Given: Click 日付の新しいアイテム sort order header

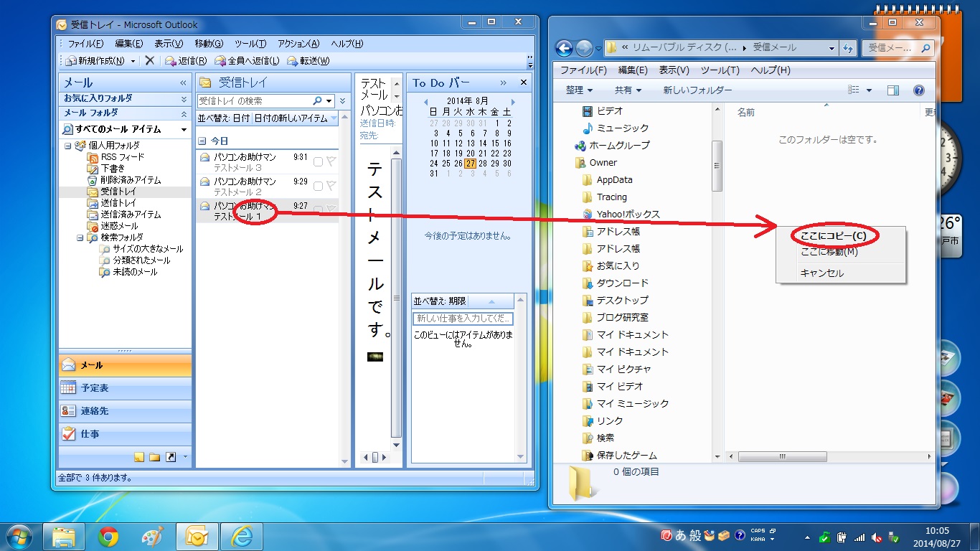Looking at the screenshot, I should pos(295,118).
